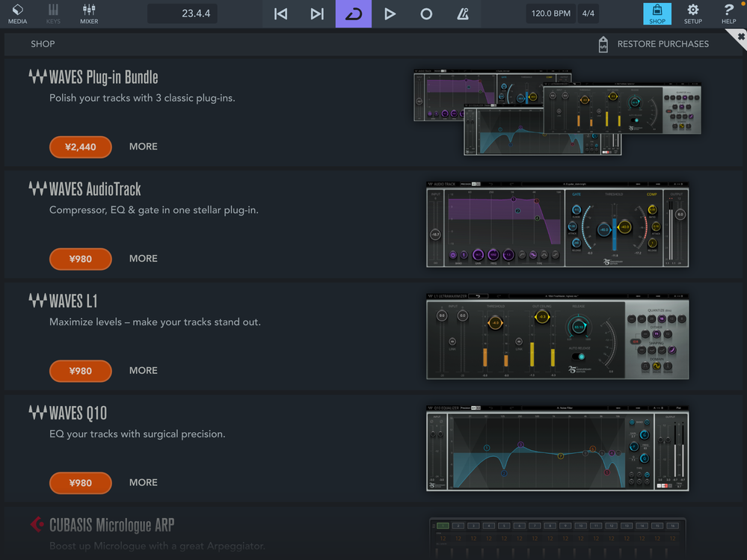Screen dimensions: 747x560
Task: Open the Media panel
Action: coord(17,13)
